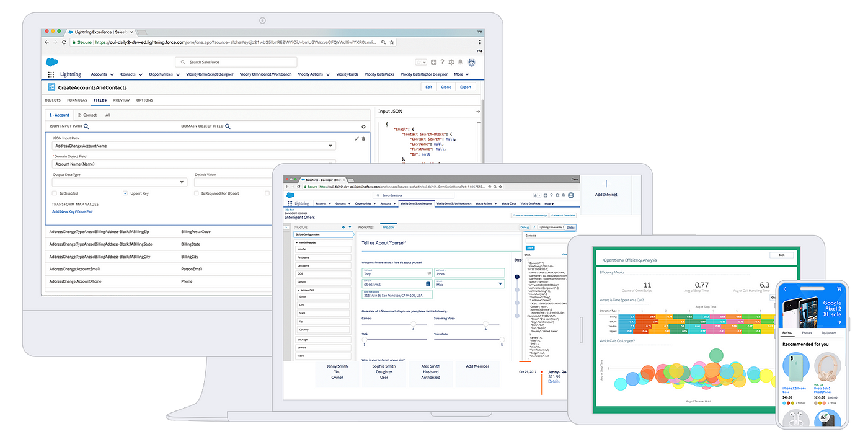Click the Edit button
This screenshot has width=868, height=434.
tap(428, 87)
